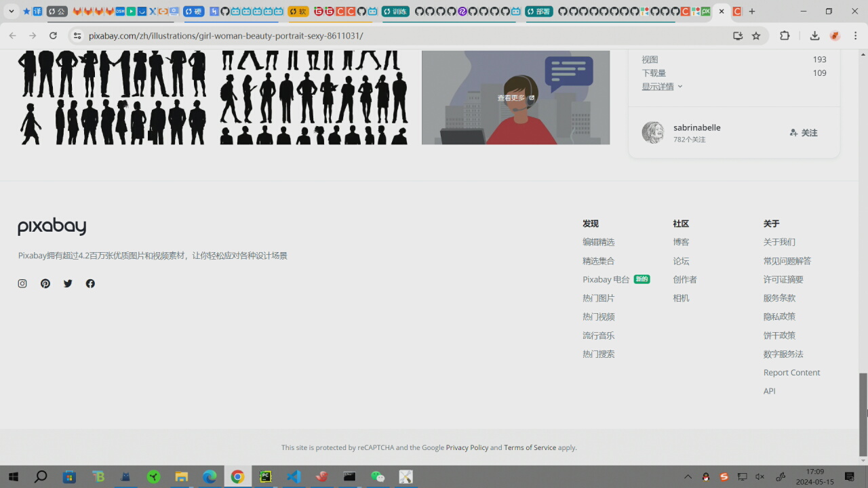Open the Twitter icon in footer
This screenshot has width=868, height=488.
(x=68, y=284)
